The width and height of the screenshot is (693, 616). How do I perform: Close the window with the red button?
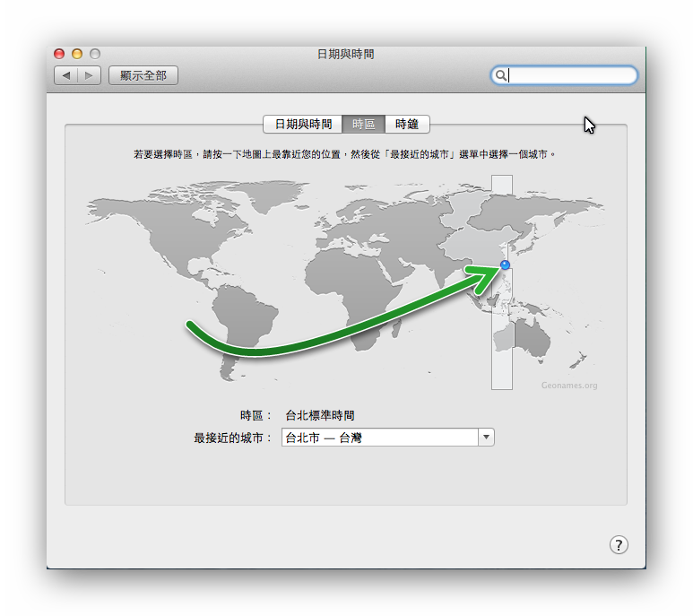(59, 54)
